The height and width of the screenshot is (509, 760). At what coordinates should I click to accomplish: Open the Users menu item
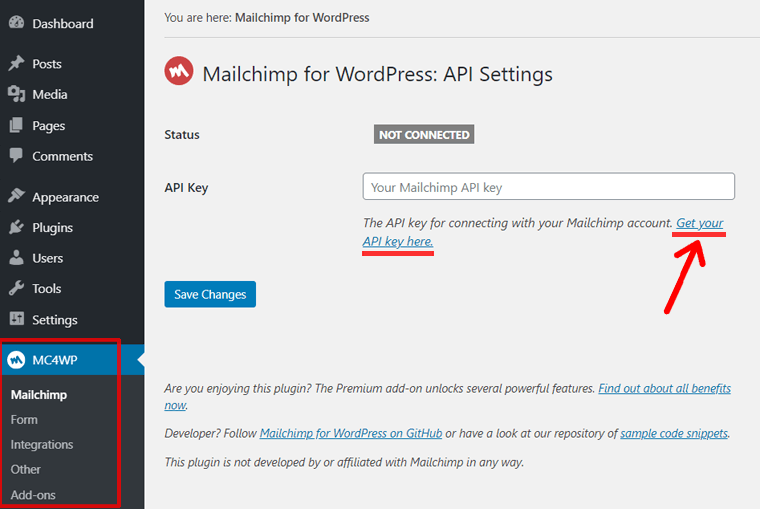pyautogui.click(x=48, y=258)
